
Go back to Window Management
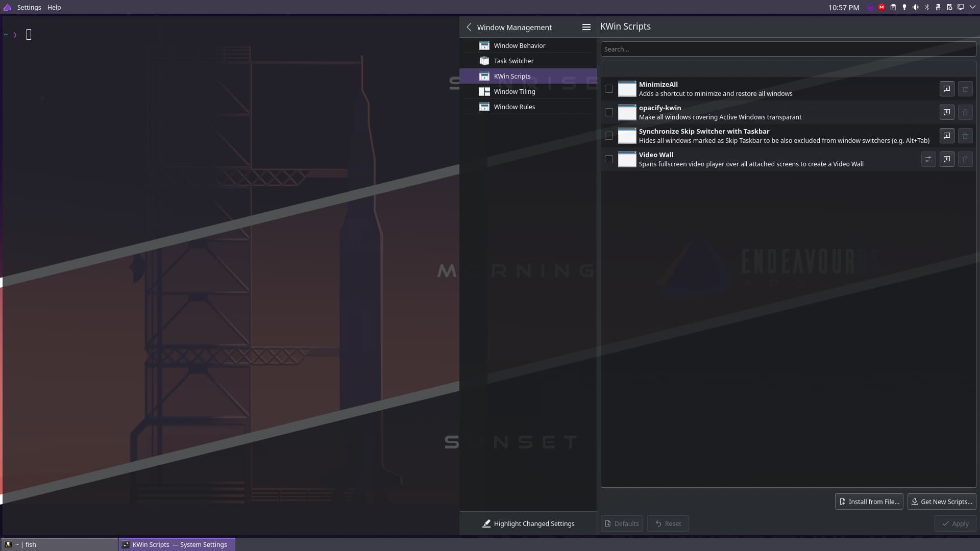coord(469,27)
